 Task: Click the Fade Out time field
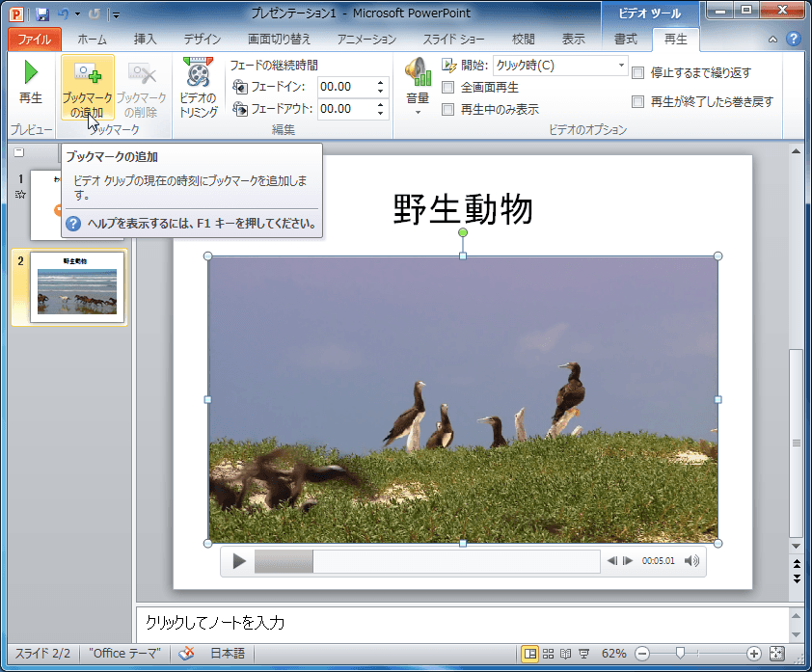tap(346, 109)
